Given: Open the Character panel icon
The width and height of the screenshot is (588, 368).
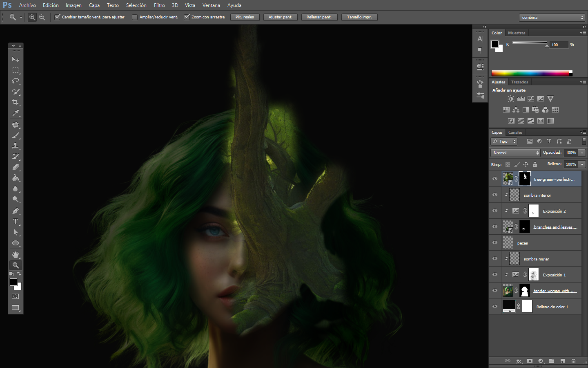Looking at the screenshot, I should [x=480, y=39].
